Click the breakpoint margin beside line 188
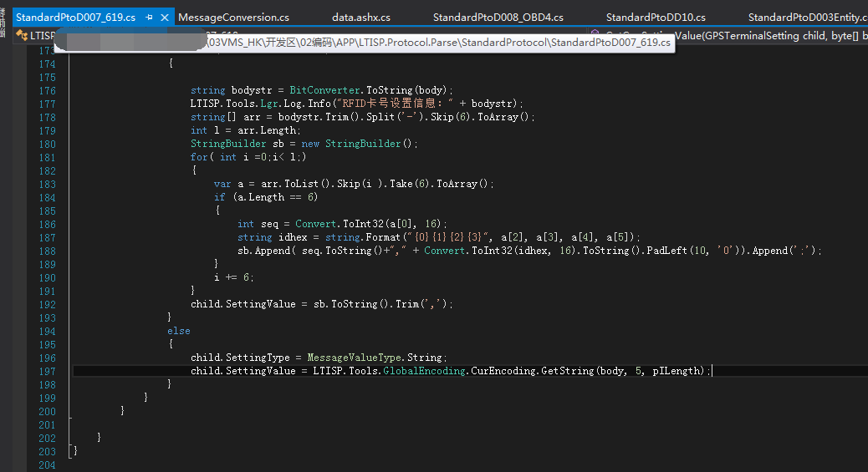This screenshot has height=472, width=868. tap(20, 251)
